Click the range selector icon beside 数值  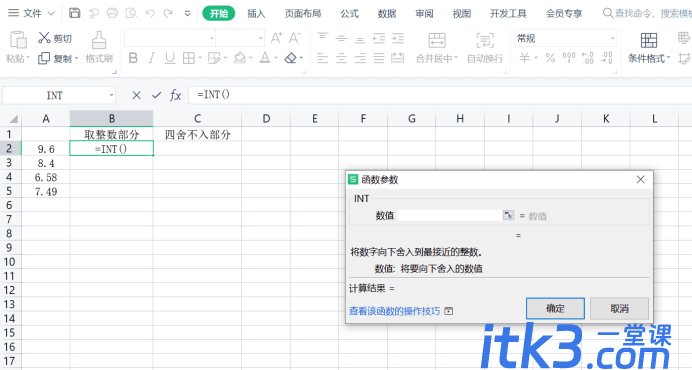click(x=509, y=215)
